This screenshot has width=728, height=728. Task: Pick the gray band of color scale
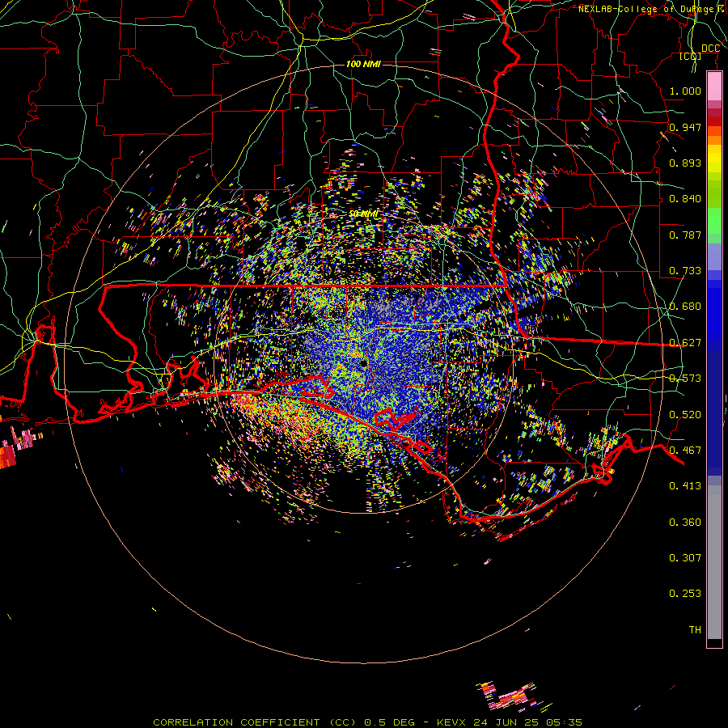714,562
